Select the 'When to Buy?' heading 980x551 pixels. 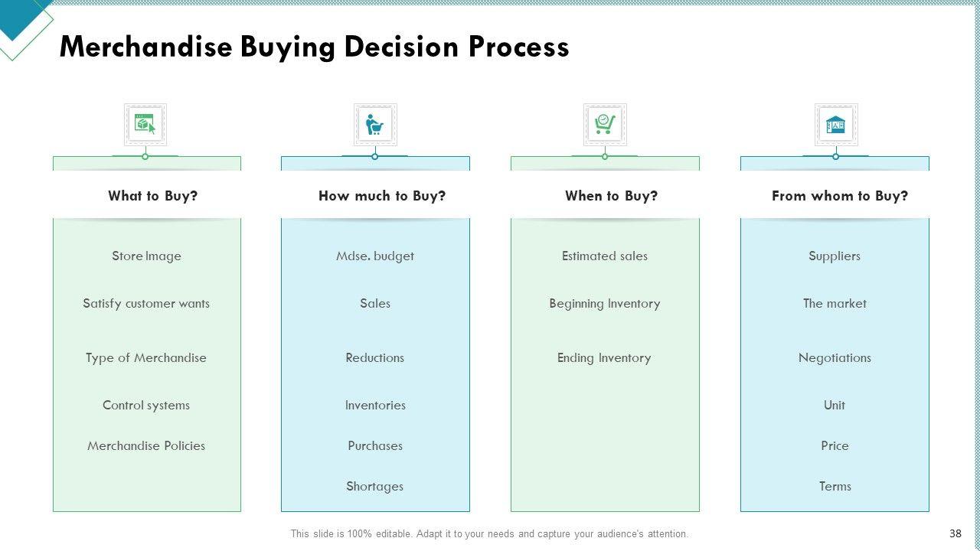pos(611,196)
